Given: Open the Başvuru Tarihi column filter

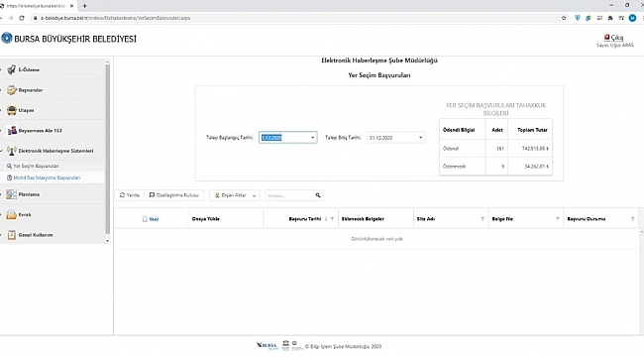Looking at the screenshot, I should [332, 219].
